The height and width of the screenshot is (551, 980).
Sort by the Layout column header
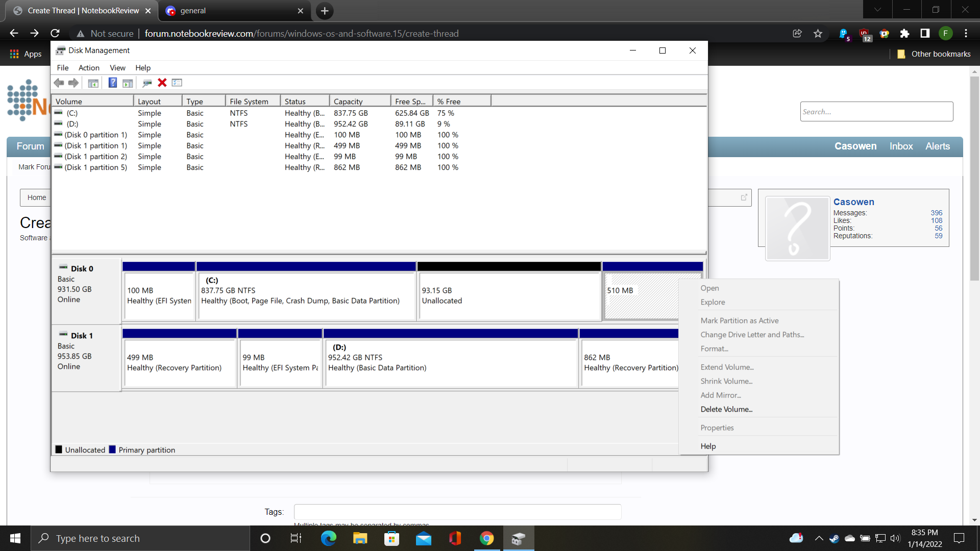pos(158,102)
